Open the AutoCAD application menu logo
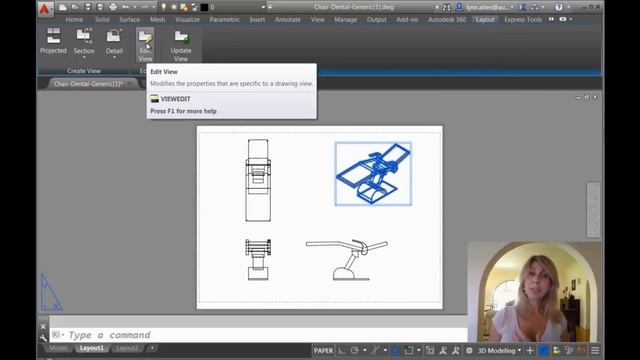Image resolution: width=640 pixels, height=360 pixels. (44, 9)
